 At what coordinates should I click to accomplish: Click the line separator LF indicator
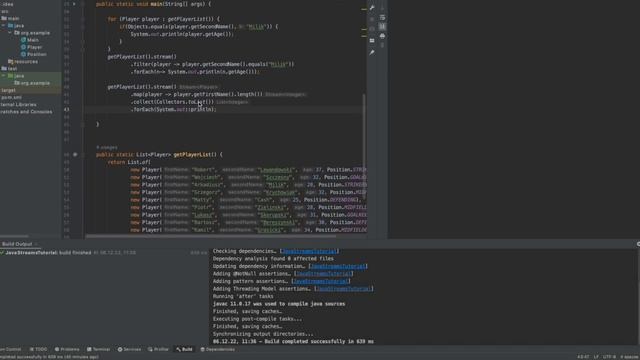[x=596, y=357]
